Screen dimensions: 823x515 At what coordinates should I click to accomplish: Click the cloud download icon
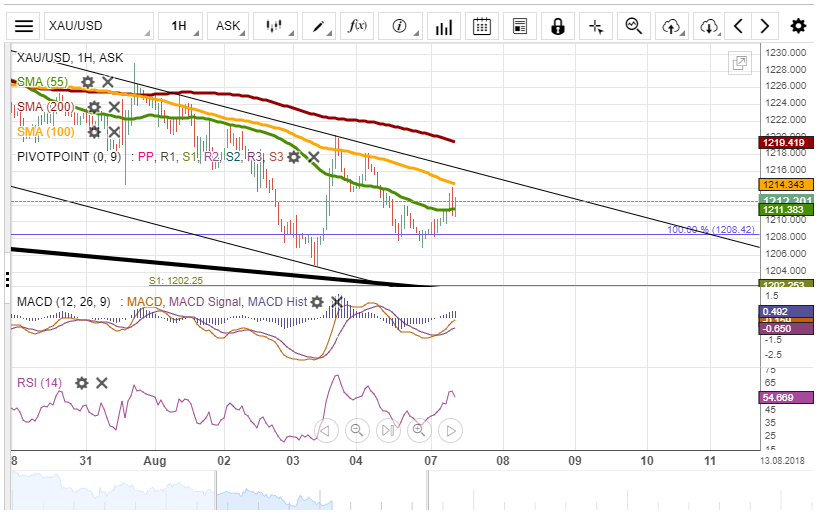click(x=709, y=26)
